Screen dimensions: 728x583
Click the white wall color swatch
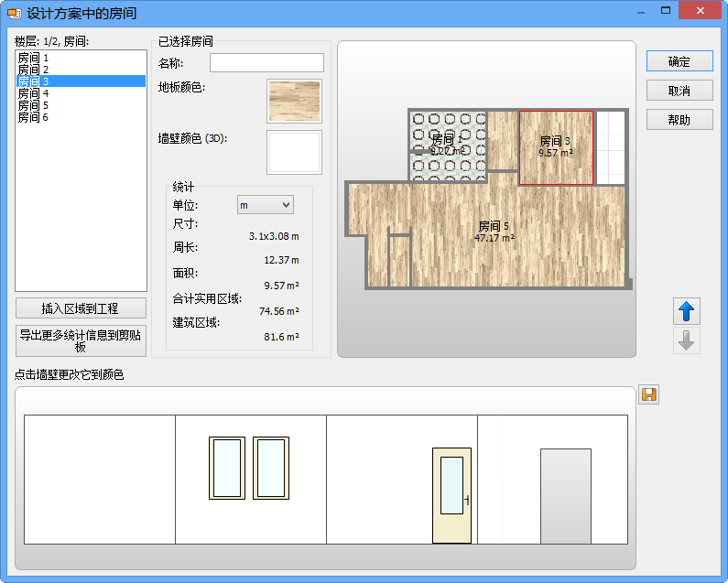(294, 152)
